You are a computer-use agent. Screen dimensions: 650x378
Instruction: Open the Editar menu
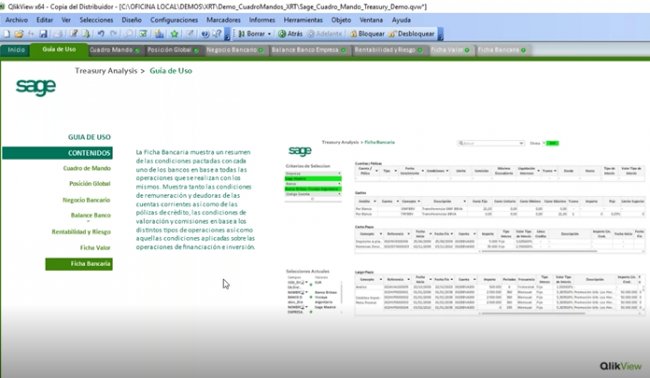44,20
